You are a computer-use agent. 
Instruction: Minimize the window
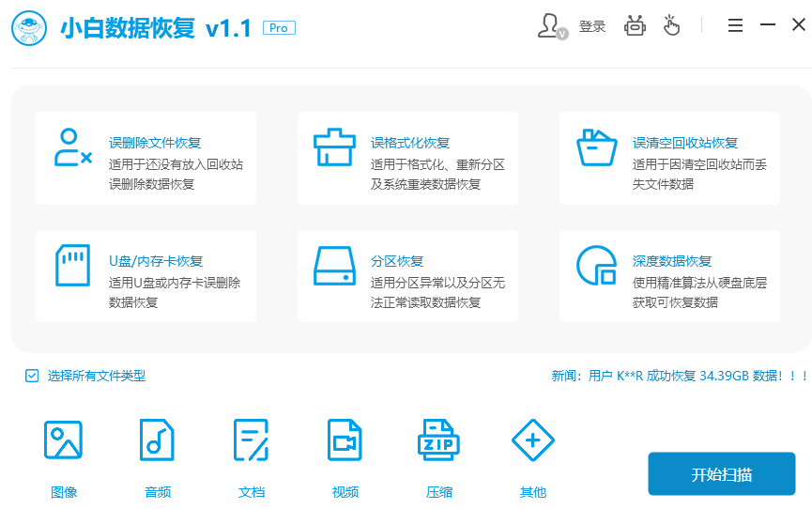768,24
